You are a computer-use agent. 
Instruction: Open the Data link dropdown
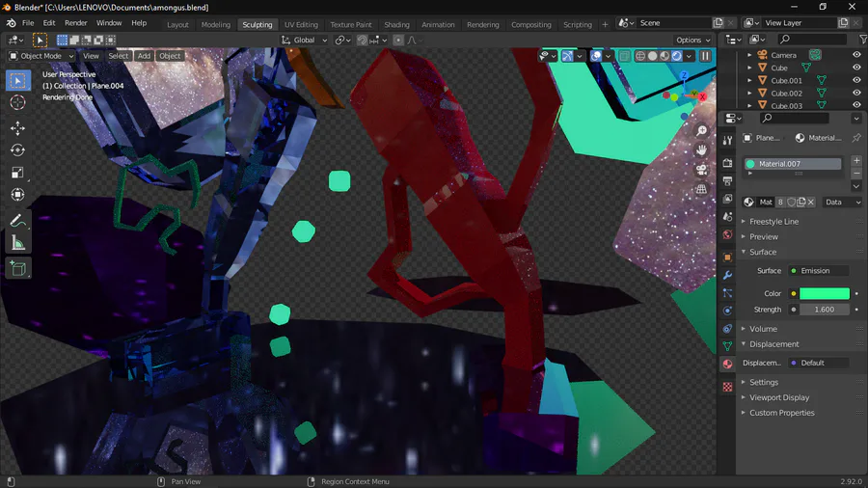click(843, 202)
